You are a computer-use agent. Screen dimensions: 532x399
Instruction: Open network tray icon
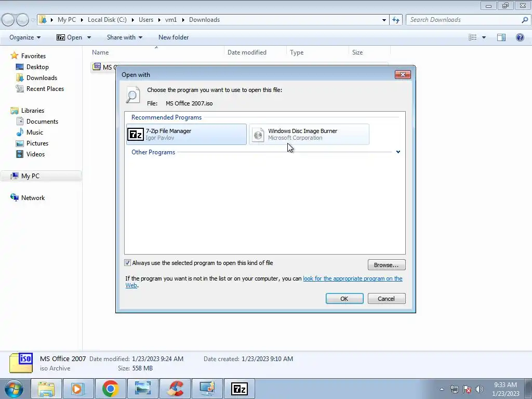tap(454, 389)
